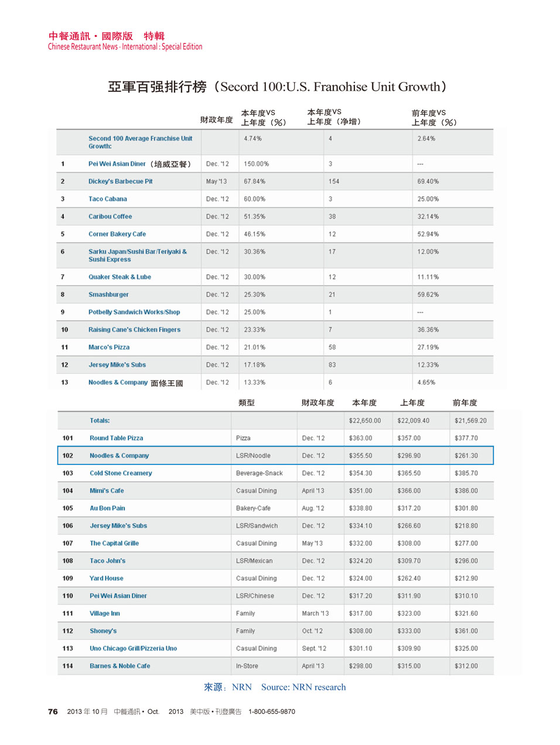Open the Noodles & Company link in row 102
This screenshot has height=745, width=560.
119,456
